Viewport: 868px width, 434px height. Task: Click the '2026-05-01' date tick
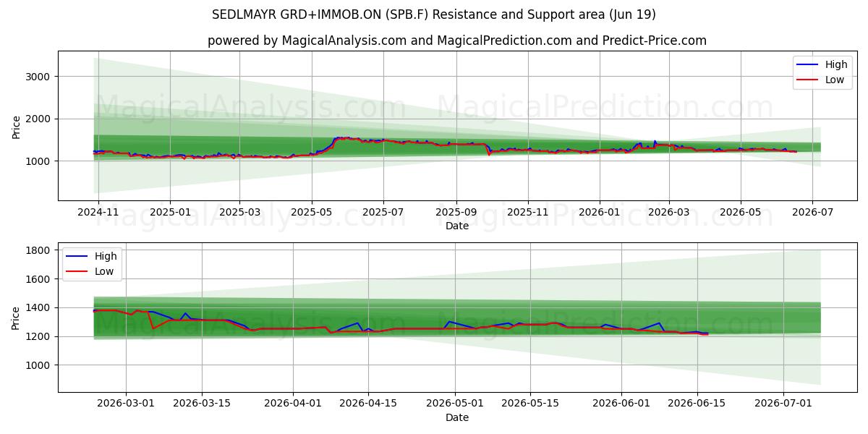click(454, 403)
